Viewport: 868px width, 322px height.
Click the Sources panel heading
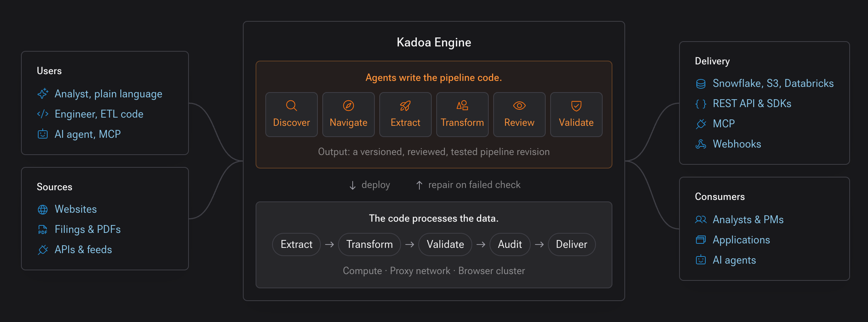pos(54,187)
